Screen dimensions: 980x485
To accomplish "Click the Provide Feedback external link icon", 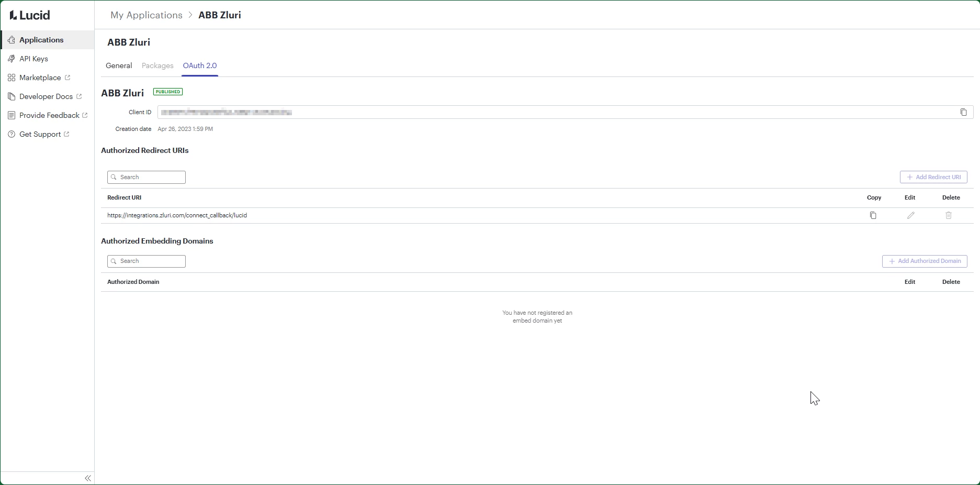I will (85, 115).
